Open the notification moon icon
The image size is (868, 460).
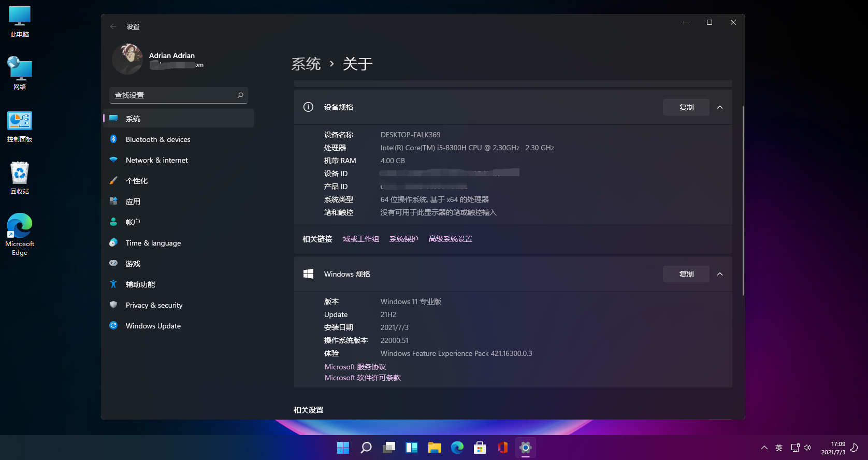coord(854,448)
